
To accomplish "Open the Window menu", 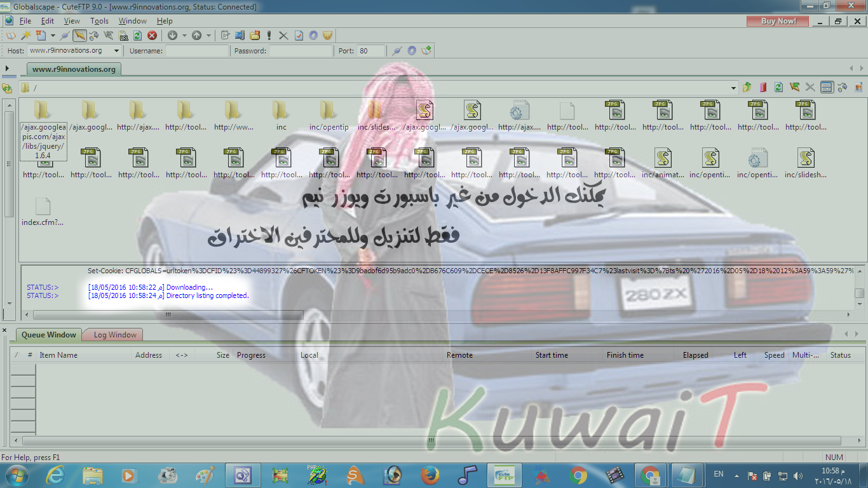I will click(133, 21).
